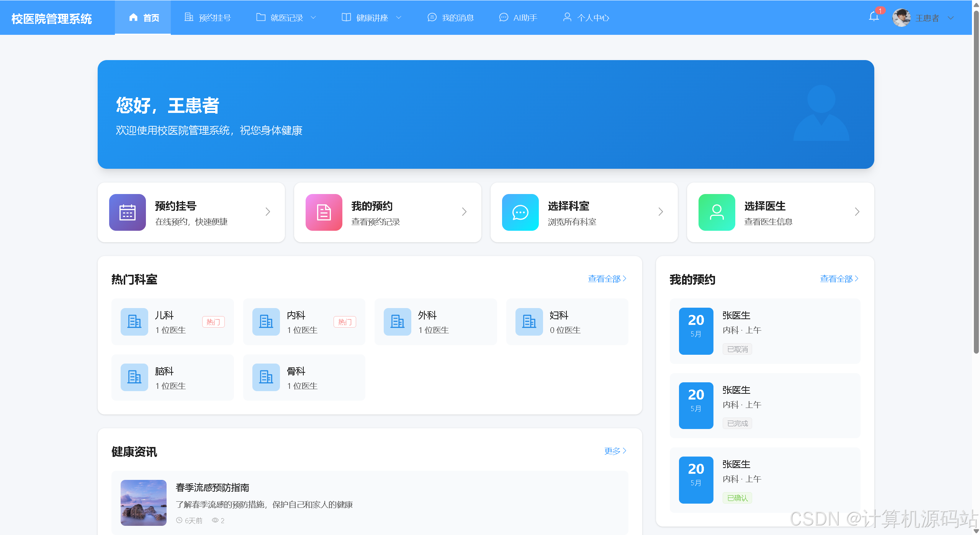
Task: Open the 春季流感预防指南 article title
Action: click(x=213, y=488)
